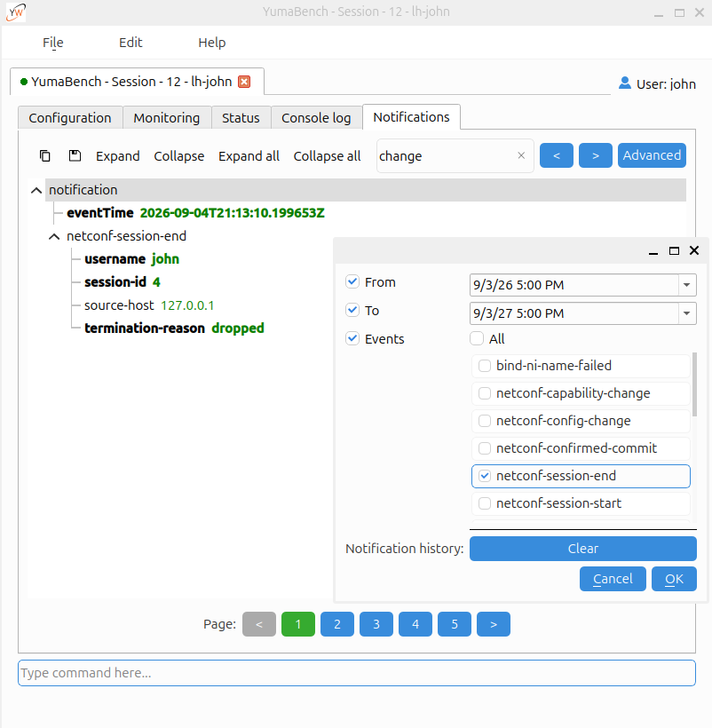This screenshot has height=728, width=712.
Task: Clear the search field with the X icon
Action: point(521,155)
